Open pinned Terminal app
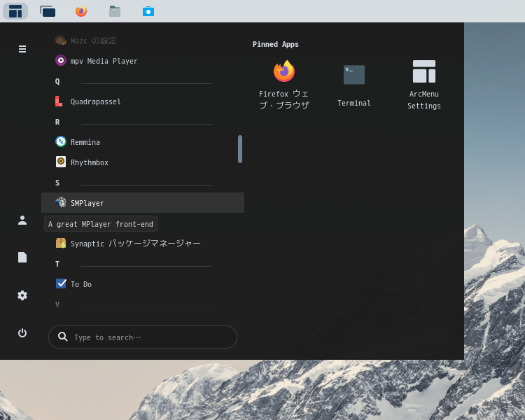 pyautogui.click(x=354, y=85)
